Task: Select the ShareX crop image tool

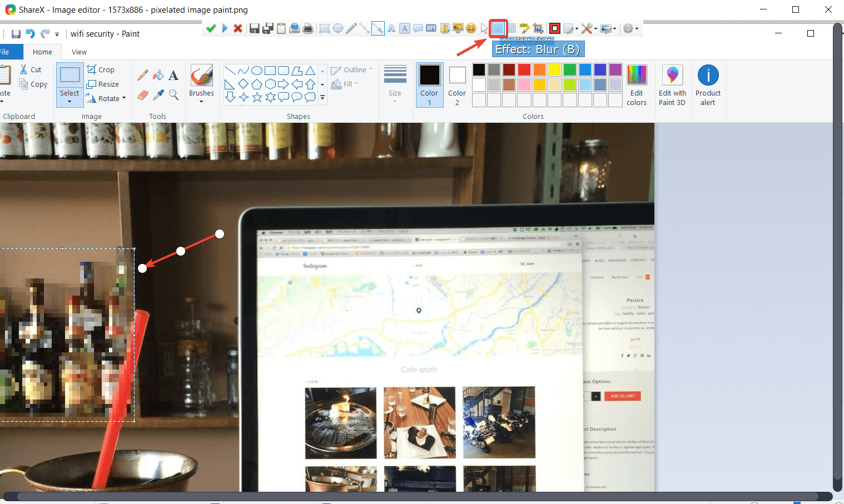Action: click(538, 28)
